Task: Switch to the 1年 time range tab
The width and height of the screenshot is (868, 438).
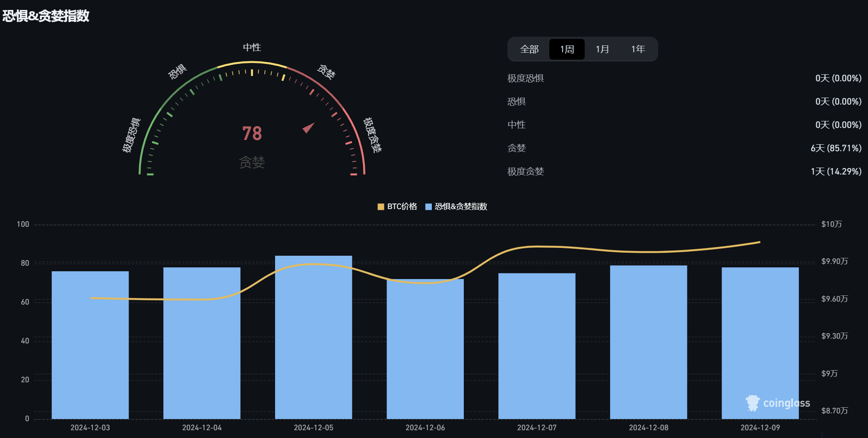Action: (x=638, y=49)
